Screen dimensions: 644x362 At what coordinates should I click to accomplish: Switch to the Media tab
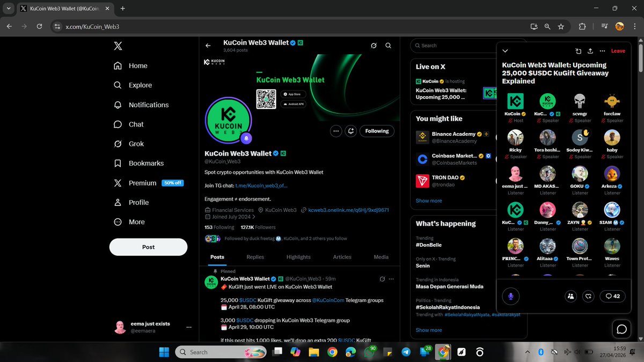point(381,257)
